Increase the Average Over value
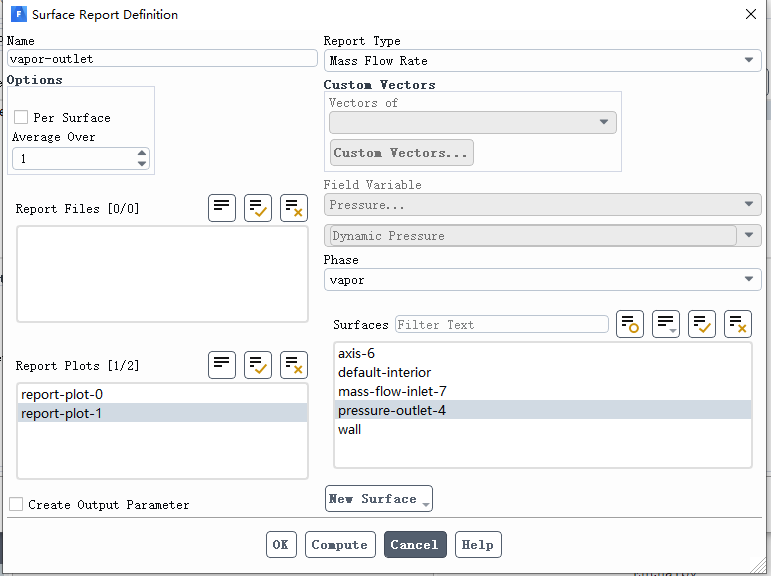The height and width of the screenshot is (576, 771). tap(142, 153)
